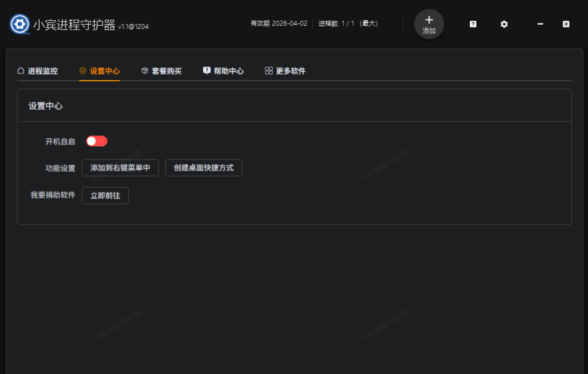The image size is (588, 374).
Task: Toggle the 开机自启 startup switch
Action: (x=96, y=141)
